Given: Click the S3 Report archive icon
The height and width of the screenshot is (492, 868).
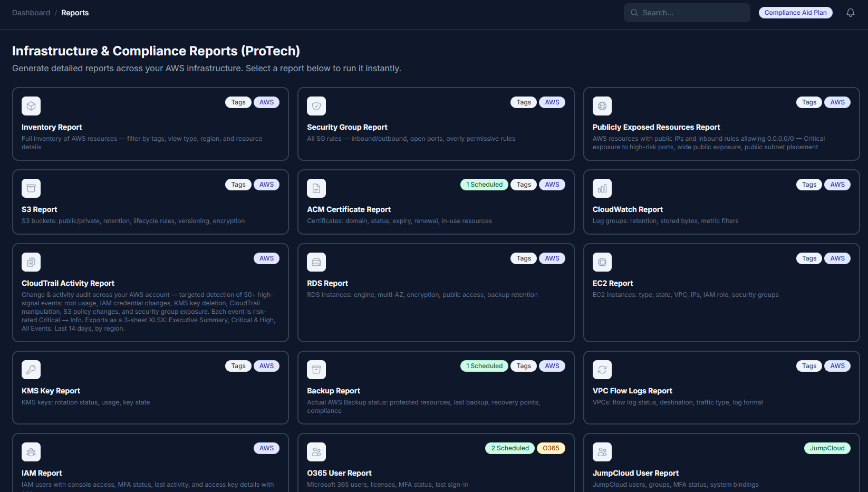Looking at the screenshot, I should pyautogui.click(x=31, y=188).
